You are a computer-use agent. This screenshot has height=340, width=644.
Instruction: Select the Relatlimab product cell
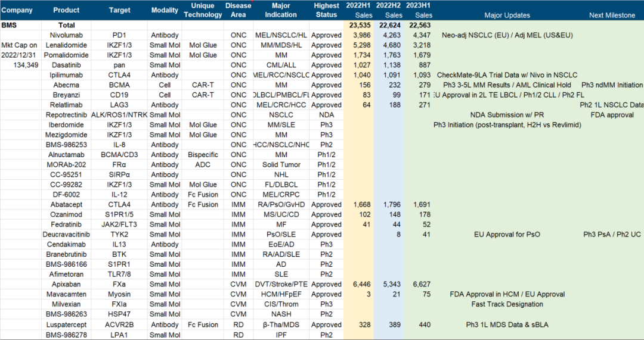pyautogui.click(x=66, y=105)
